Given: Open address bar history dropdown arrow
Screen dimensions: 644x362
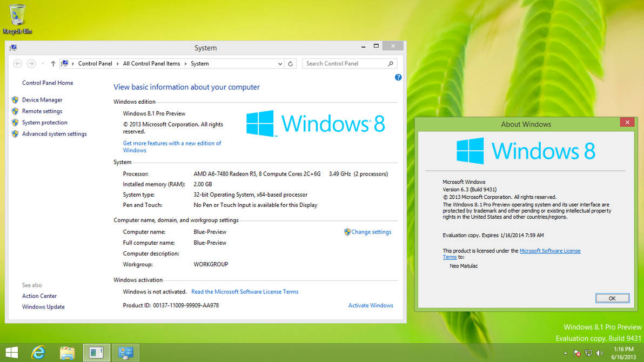Looking at the screenshot, I should pos(280,64).
